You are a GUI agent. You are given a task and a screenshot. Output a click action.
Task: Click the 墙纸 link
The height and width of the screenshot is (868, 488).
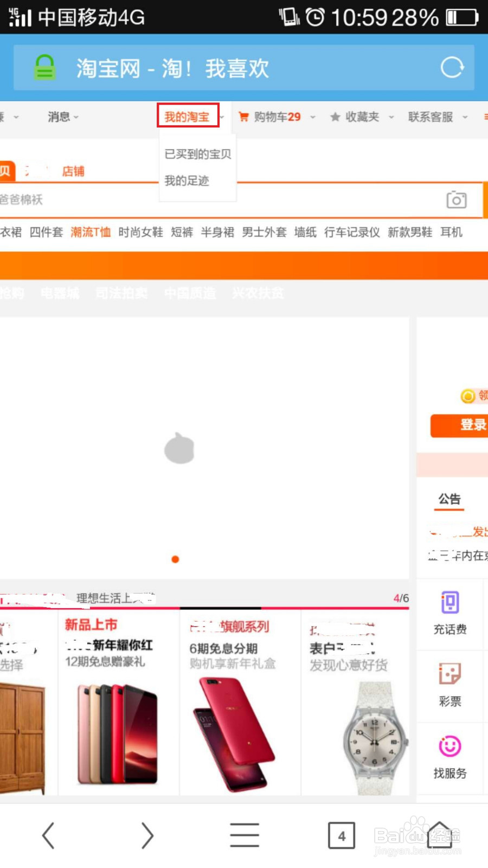pos(305,232)
